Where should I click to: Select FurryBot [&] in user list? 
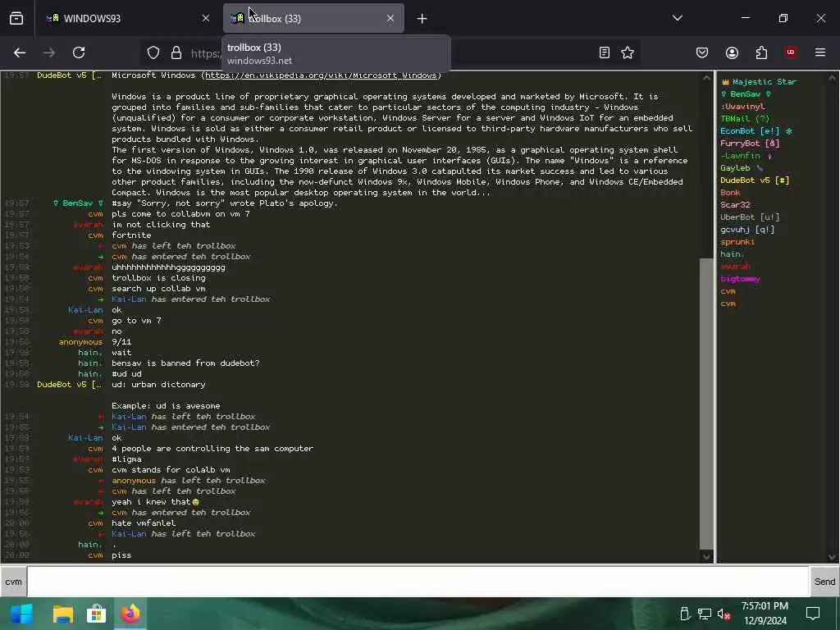coord(750,144)
